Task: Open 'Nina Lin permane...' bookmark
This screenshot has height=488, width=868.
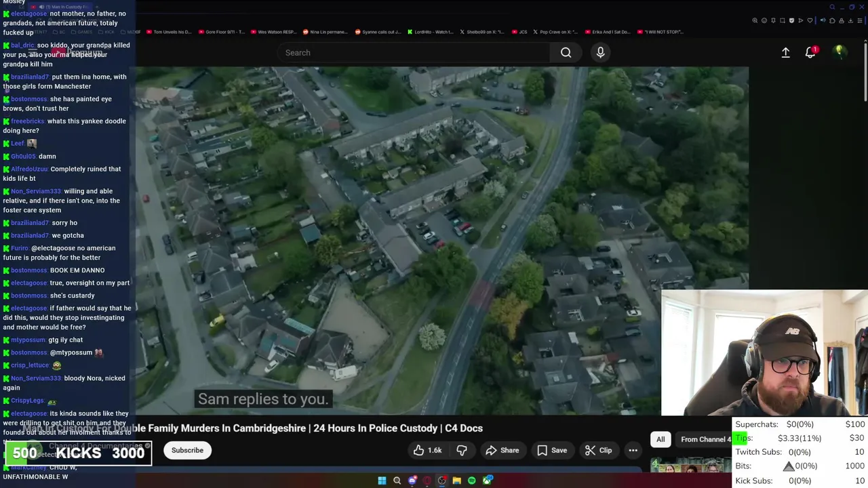Action: pos(325,32)
